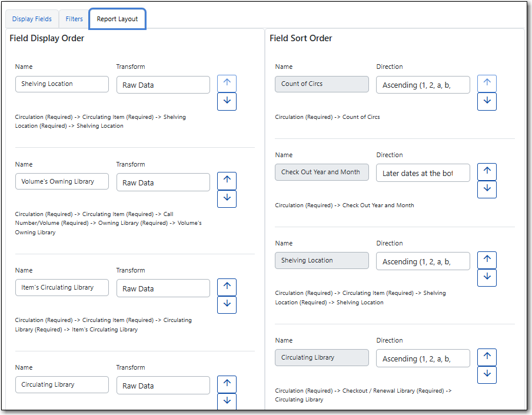Open Direction dropdown for Check Out Year

click(423, 172)
